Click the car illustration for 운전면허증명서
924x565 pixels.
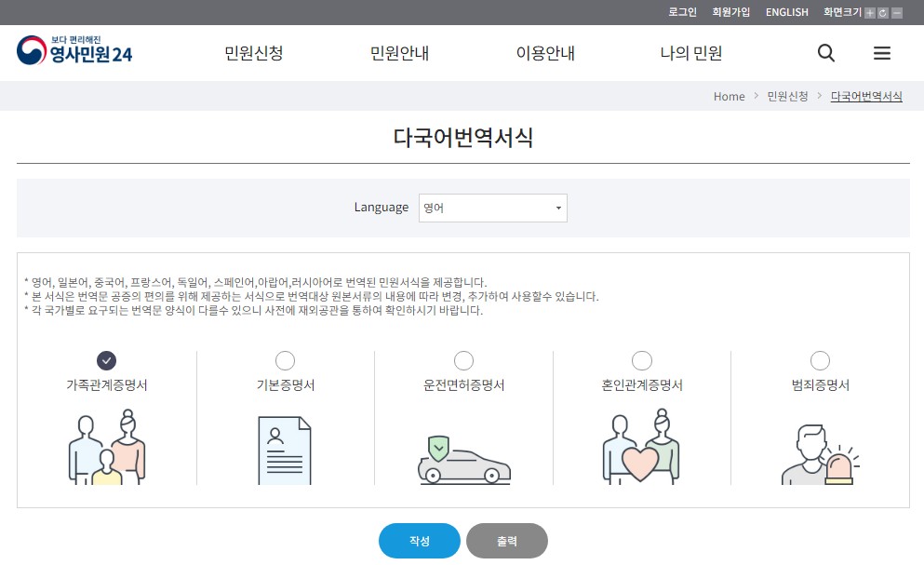(463, 460)
